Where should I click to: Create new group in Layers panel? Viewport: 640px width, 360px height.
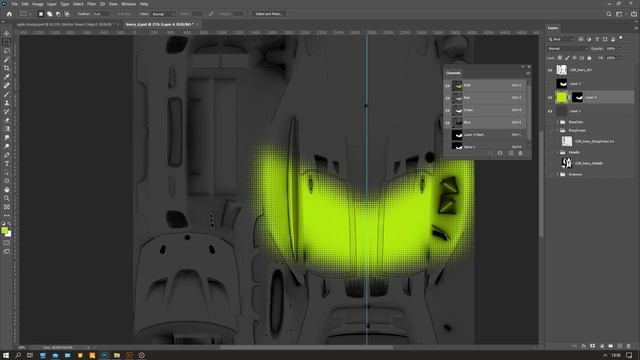[x=611, y=346]
